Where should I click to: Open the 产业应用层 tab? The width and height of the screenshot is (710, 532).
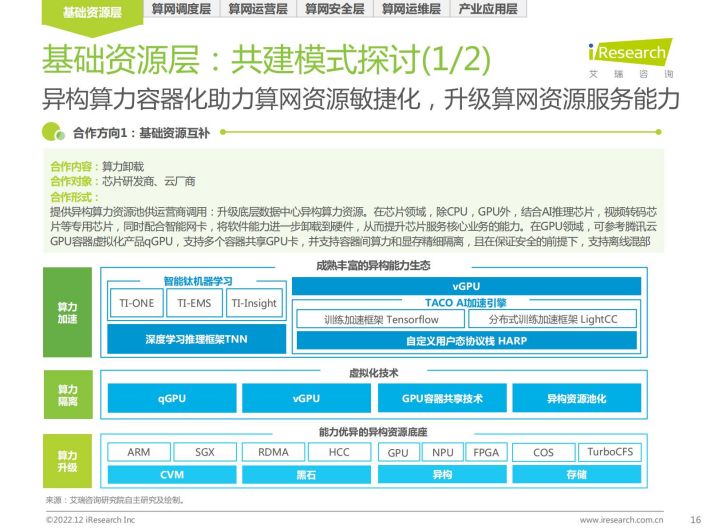click(x=488, y=9)
